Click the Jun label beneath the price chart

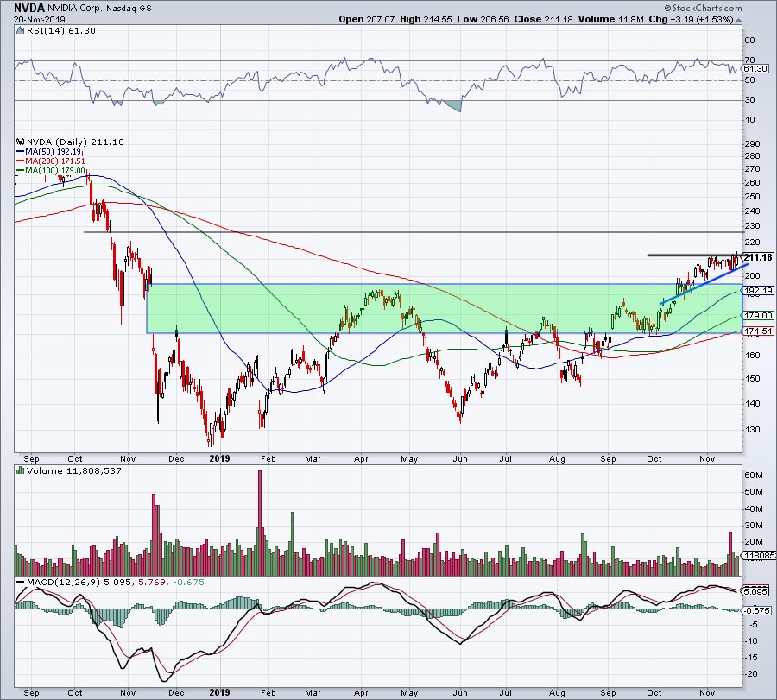pos(460,458)
